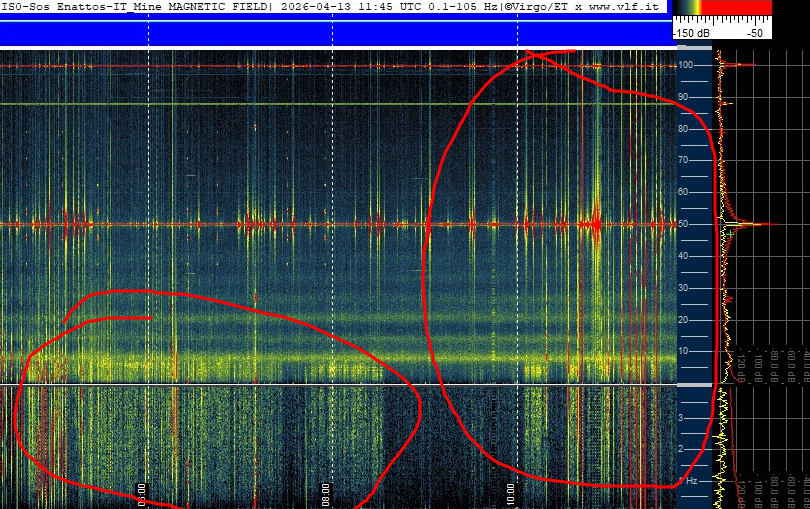Click the 10:00 time marker

coord(510,493)
